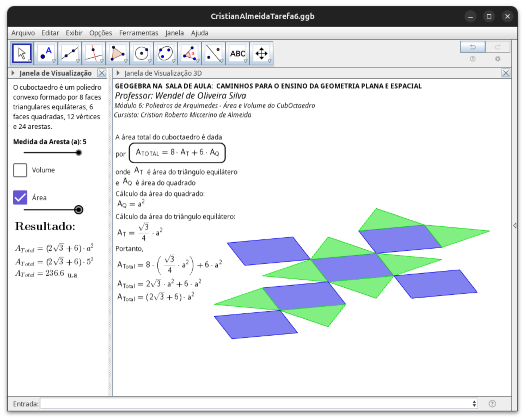Screen dimensions: 525x420
Task: Click Medida da Aresta slider handle
Action: 79,153
